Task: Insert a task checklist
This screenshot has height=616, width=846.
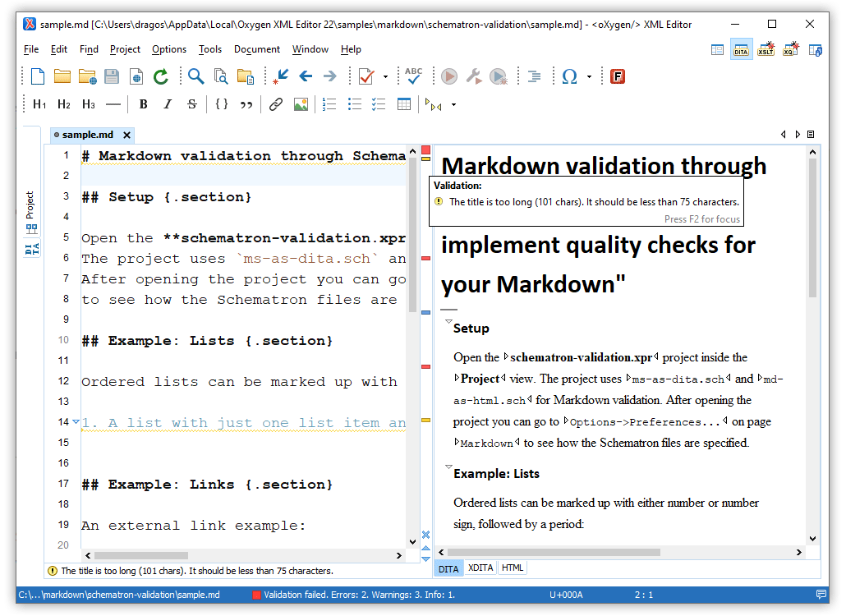Action: click(379, 104)
